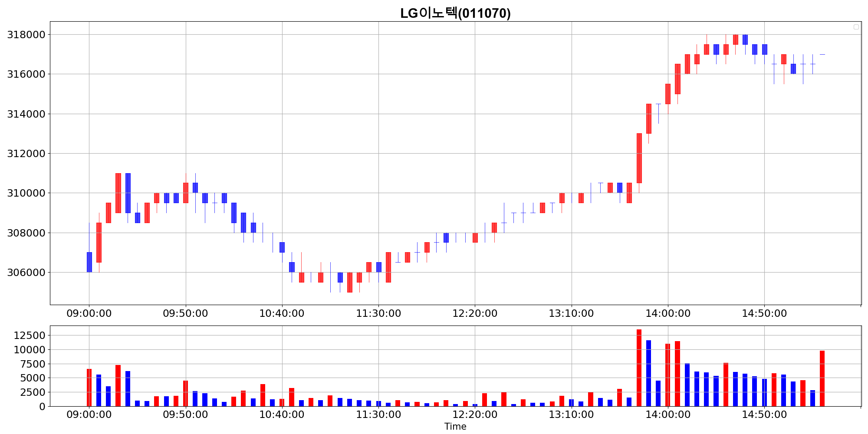Click 09:50:00 under the price chart
Screen dimensions: 868x434
point(185,313)
